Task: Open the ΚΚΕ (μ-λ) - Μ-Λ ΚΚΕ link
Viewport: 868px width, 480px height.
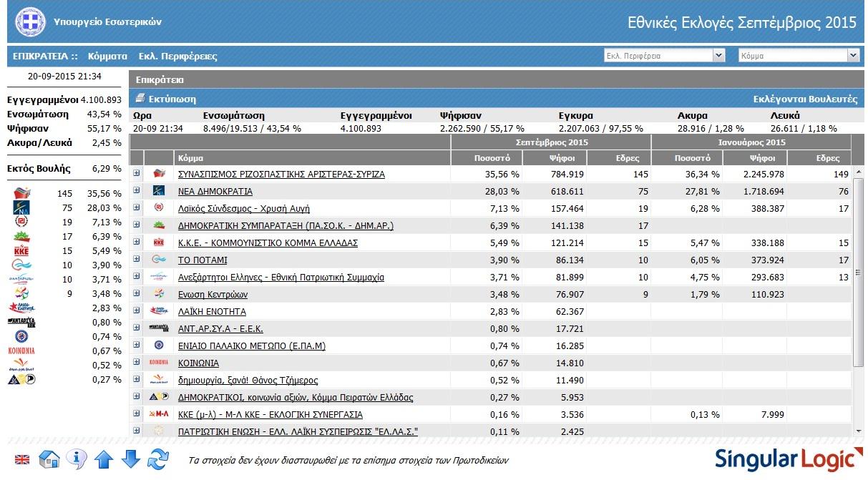Action: pyautogui.click(x=270, y=414)
